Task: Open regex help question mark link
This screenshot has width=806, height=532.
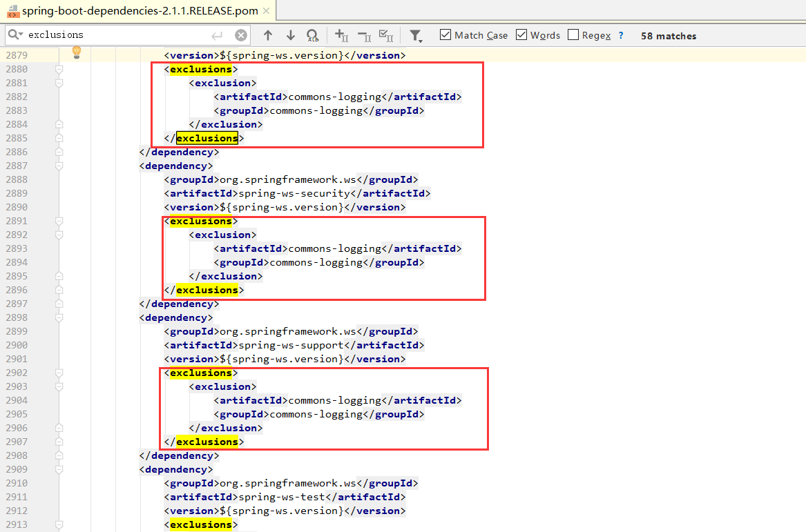Action: [x=621, y=35]
